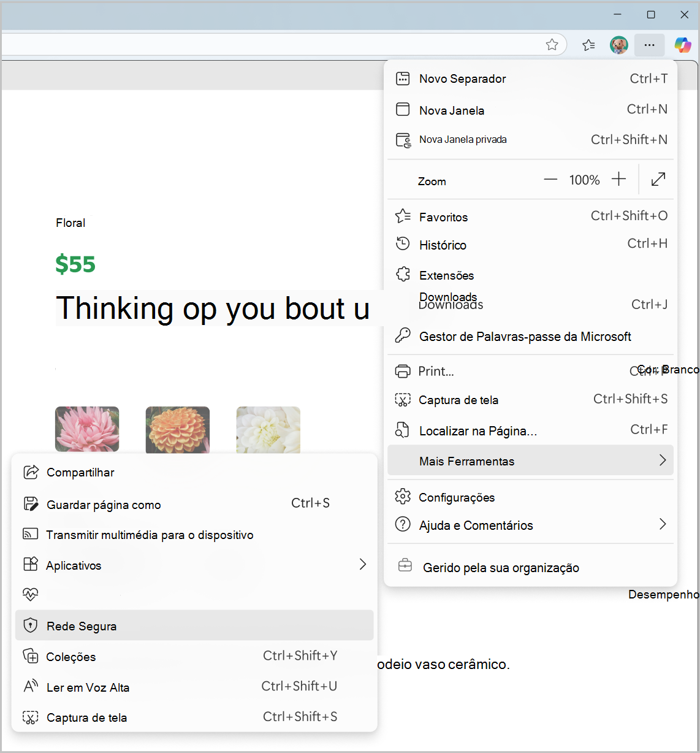Click the Ler em Voz Alta icon
Viewport: 700px width, 753px height.
pyautogui.click(x=31, y=686)
